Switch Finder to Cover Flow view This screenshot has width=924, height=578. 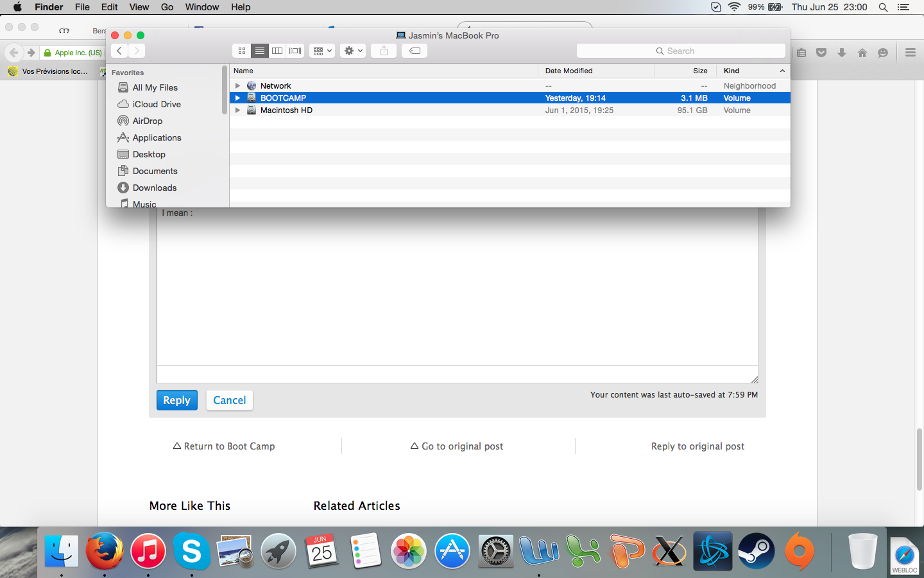click(x=295, y=51)
